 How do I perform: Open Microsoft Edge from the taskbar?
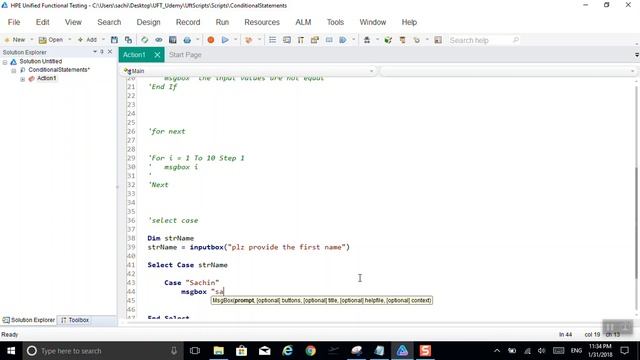click(287, 351)
